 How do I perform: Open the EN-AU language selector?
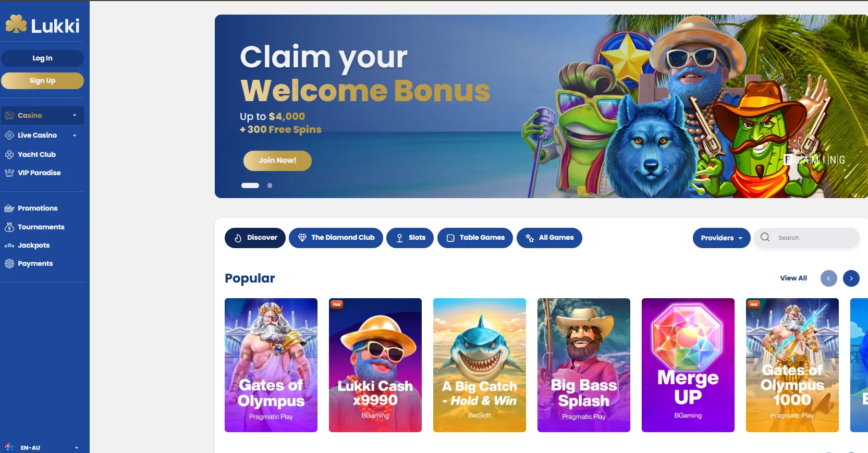(42, 447)
